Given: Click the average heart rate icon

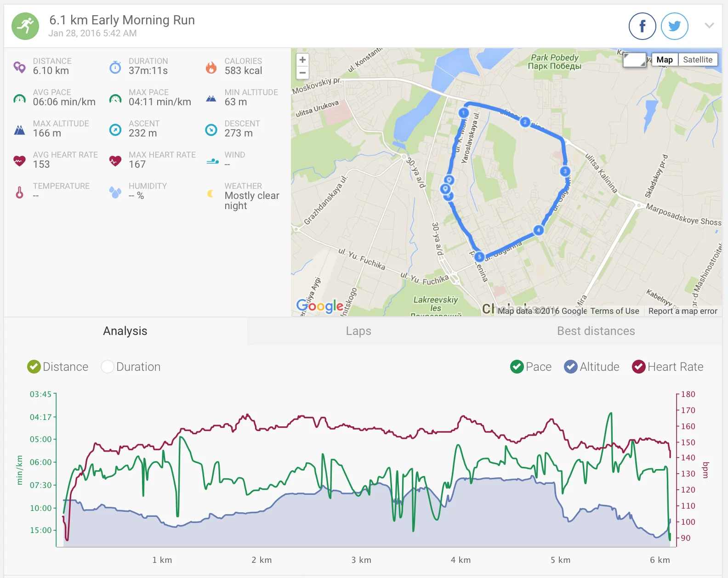Looking at the screenshot, I should point(19,161).
